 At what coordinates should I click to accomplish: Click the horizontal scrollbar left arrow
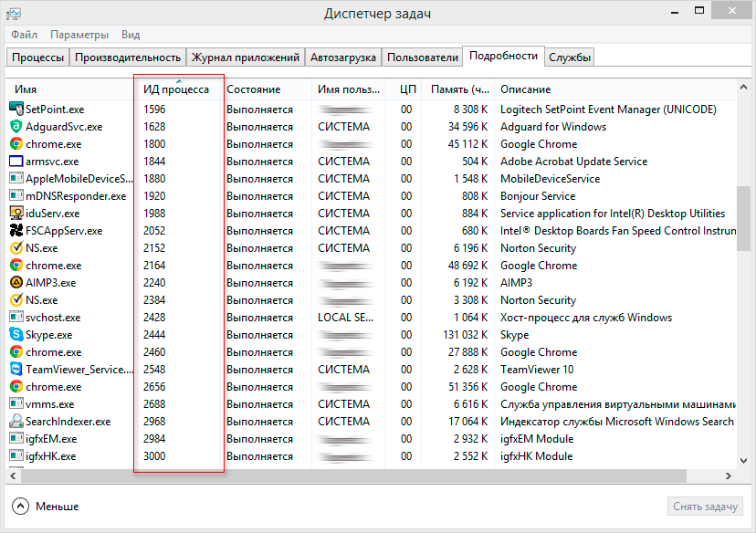pos(13,476)
